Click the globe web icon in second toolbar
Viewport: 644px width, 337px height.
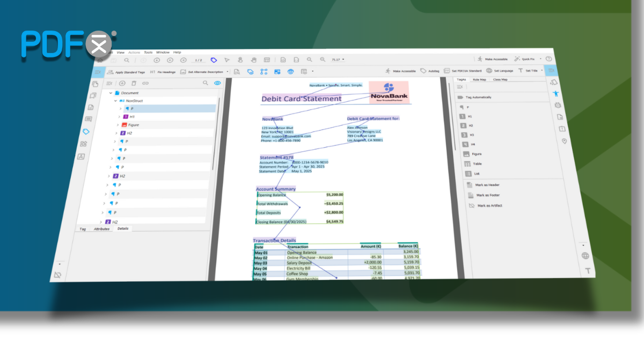(291, 71)
